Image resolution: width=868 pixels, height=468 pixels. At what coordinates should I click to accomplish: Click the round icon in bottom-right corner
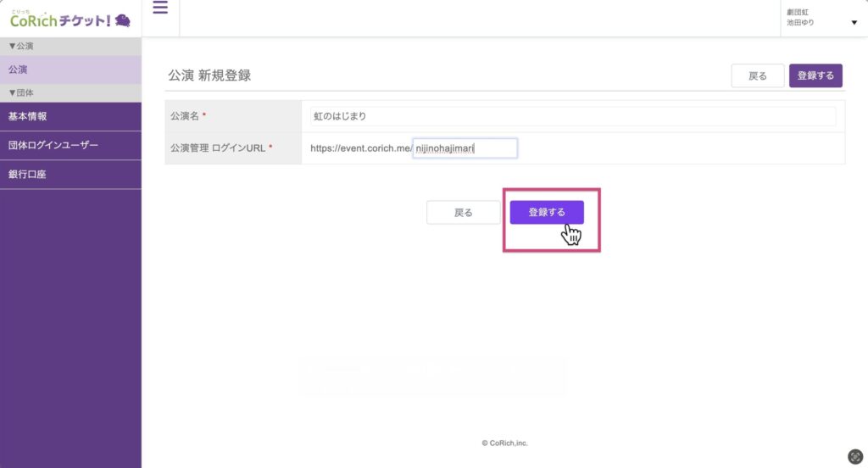tap(855, 456)
